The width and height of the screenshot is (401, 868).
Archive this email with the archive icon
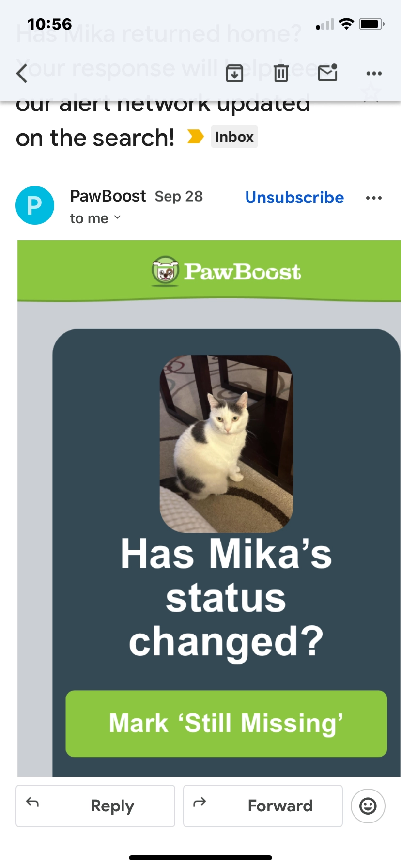(x=234, y=73)
